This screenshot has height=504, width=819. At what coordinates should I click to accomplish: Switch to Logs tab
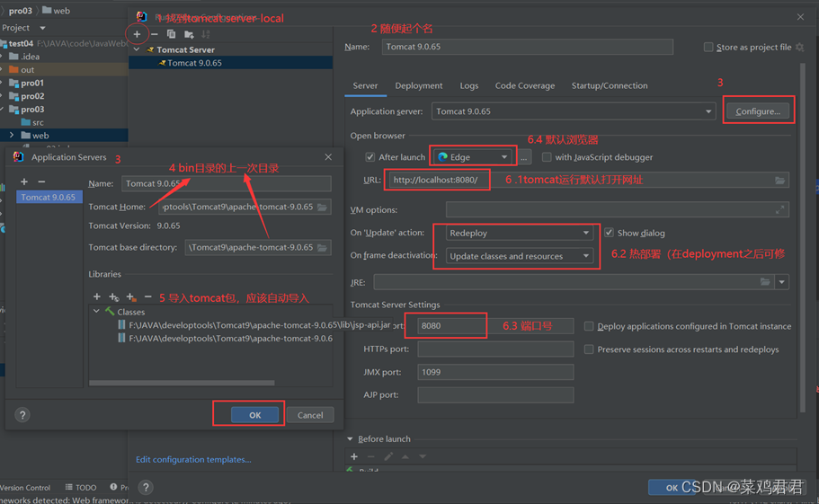pyautogui.click(x=469, y=85)
